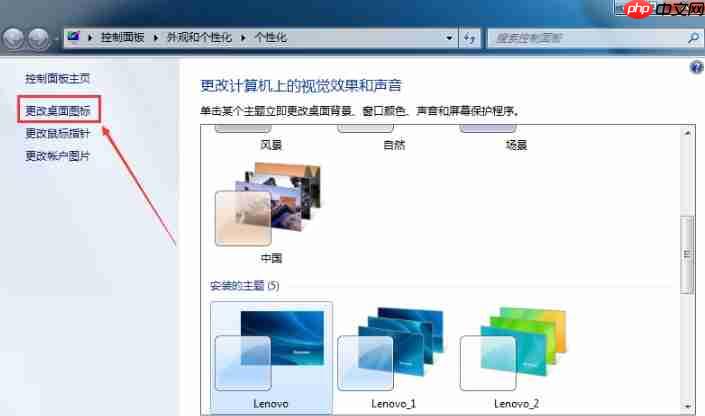The height and width of the screenshot is (416, 705).
Task: Go to 外观和个性化 breadcrumb
Action: pyautogui.click(x=199, y=37)
